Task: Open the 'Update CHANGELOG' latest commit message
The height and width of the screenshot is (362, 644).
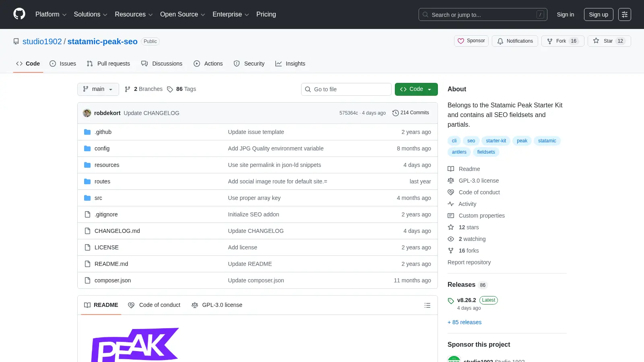Action: click(151, 113)
